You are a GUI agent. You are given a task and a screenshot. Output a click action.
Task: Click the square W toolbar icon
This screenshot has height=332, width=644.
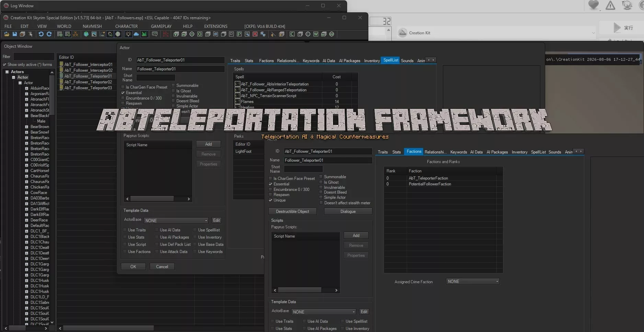(316, 34)
